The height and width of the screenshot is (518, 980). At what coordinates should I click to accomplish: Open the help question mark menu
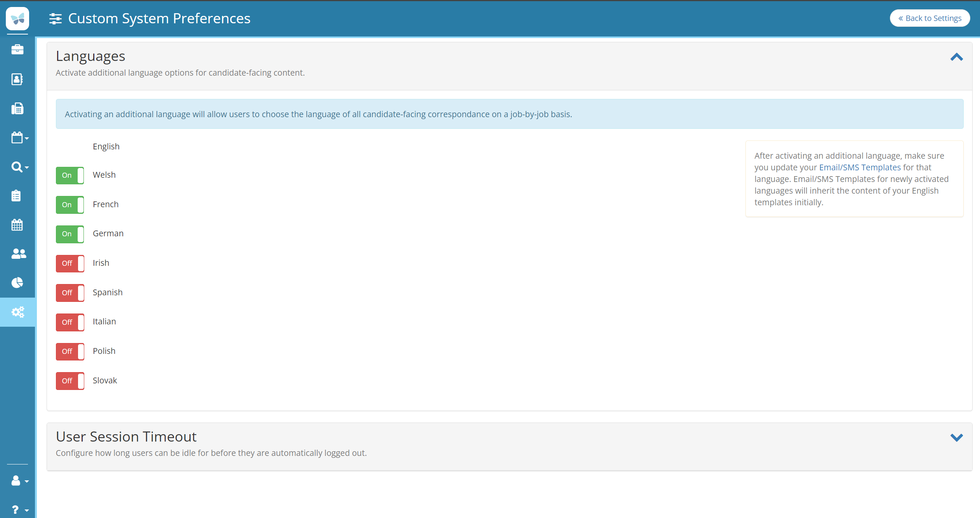tap(19, 509)
